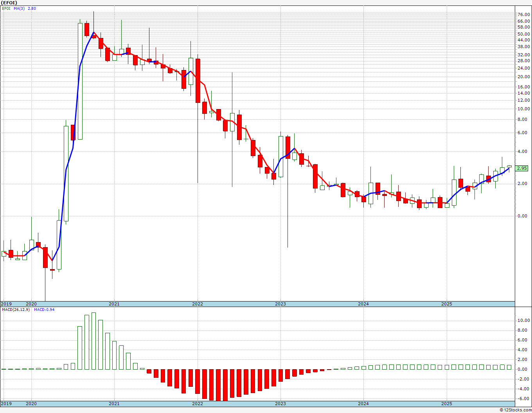Click 2019 on the MACD panel timeline
The image size is (532, 413).
(x=6, y=404)
